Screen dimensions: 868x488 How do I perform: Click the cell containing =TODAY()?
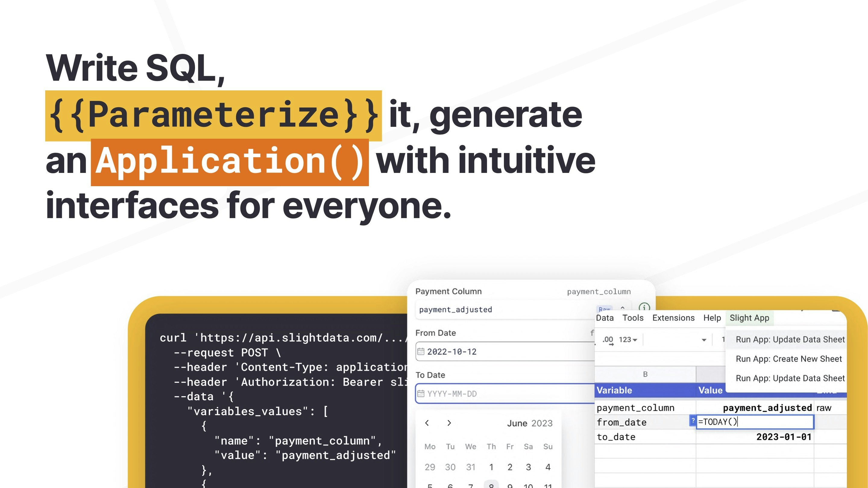(755, 422)
